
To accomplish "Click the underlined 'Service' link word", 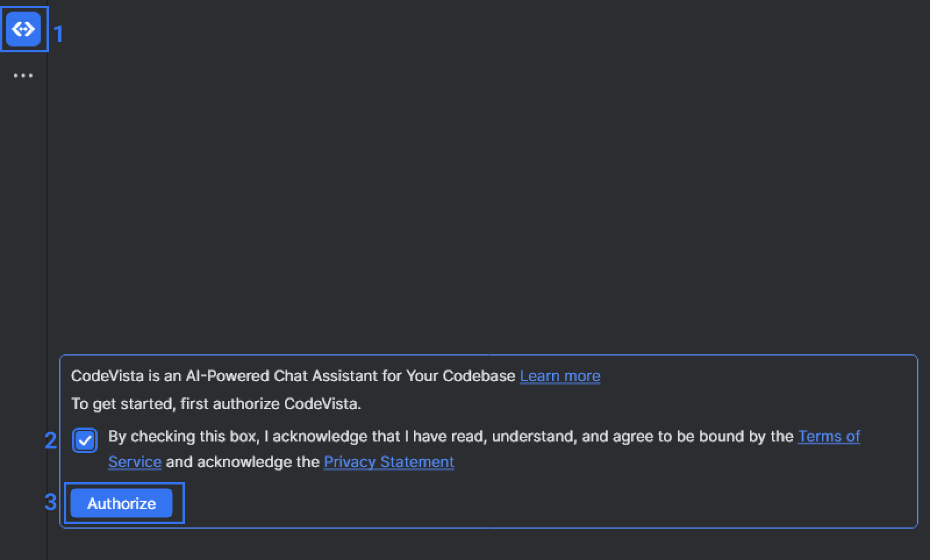I will click(x=134, y=462).
